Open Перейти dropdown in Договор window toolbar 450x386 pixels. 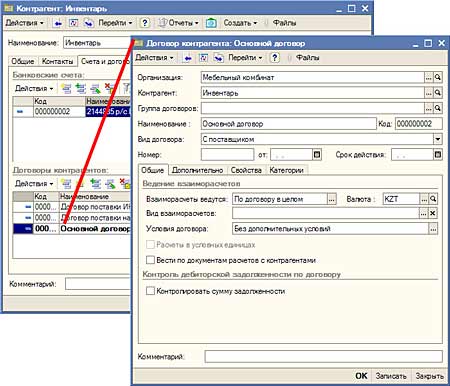[245, 58]
